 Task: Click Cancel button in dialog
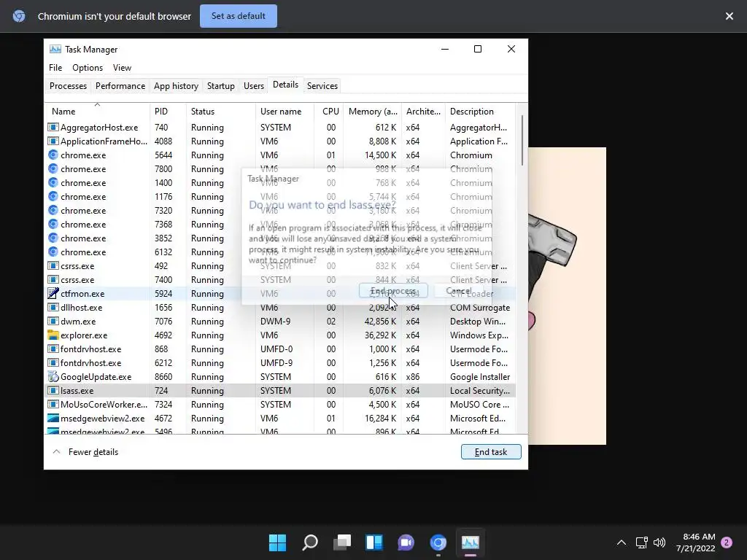tap(459, 291)
